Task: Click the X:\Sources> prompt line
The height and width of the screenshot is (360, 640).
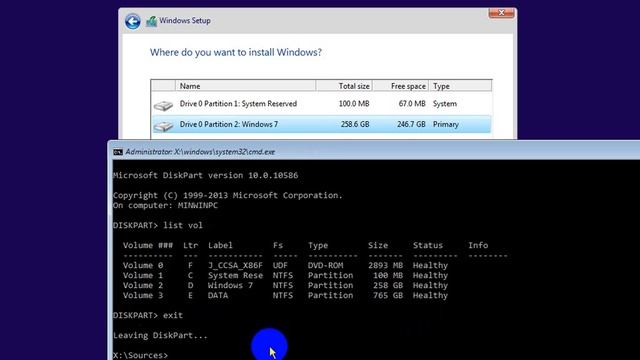Action: pos(140,355)
